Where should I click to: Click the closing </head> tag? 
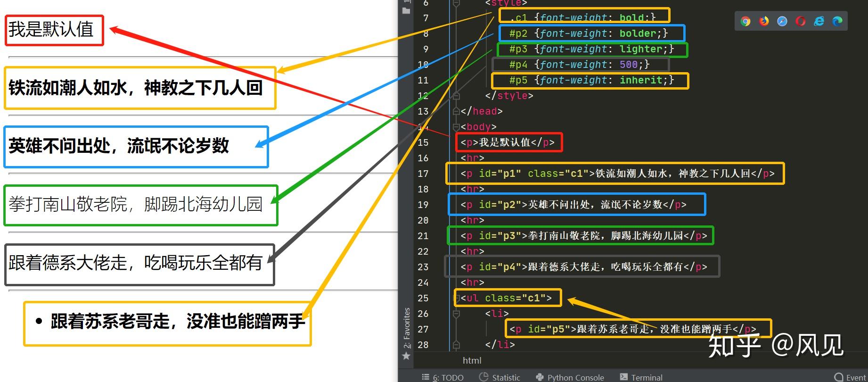coord(482,111)
